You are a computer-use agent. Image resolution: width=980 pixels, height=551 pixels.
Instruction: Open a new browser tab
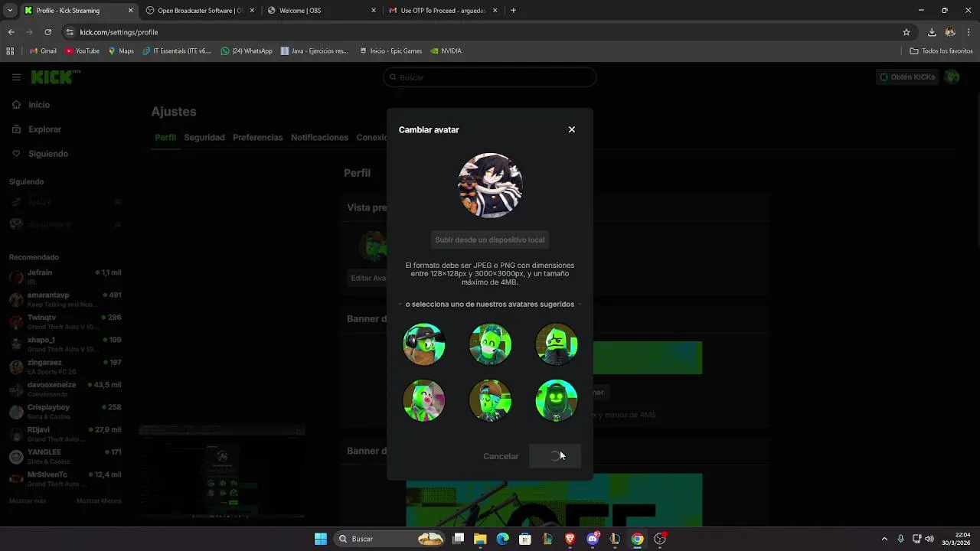[x=513, y=11]
